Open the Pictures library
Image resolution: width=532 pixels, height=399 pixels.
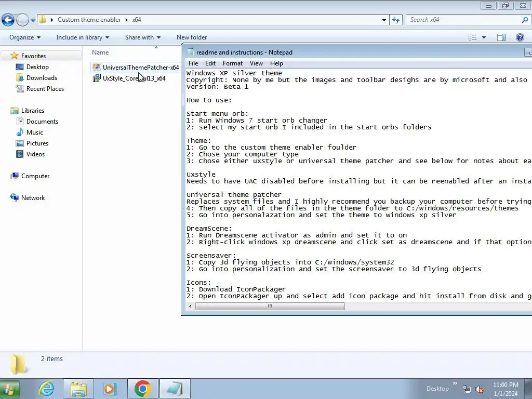click(x=37, y=143)
